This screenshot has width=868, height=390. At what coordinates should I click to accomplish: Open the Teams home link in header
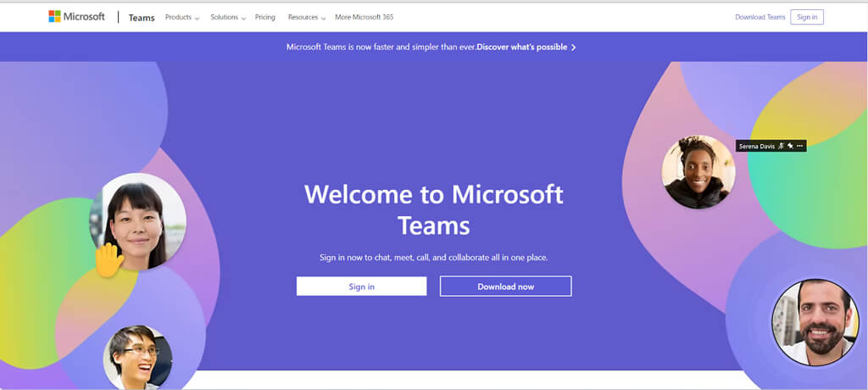(x=142, y=18)
